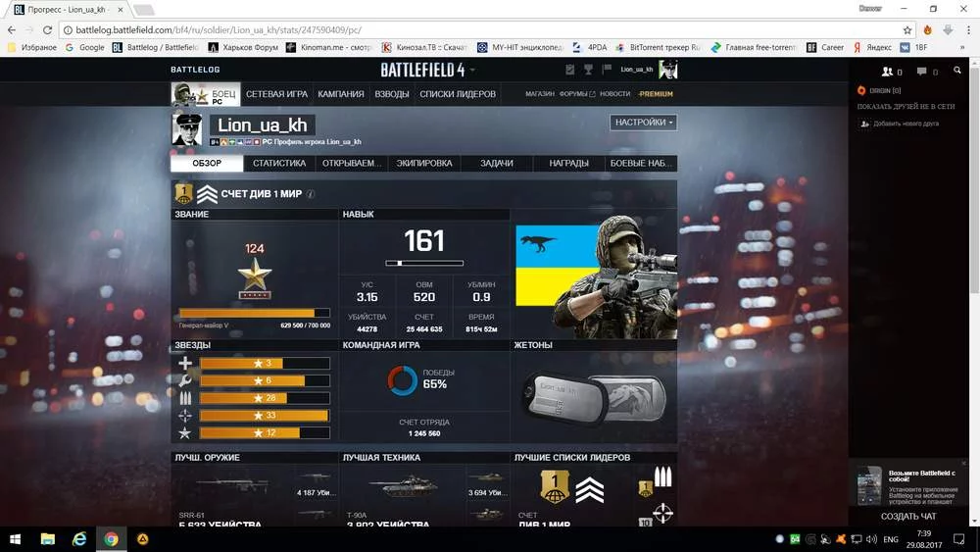Image resolution: width=980 pixels, height=552 pixels.
Task: Click the wins percentage donut chart
Action: 402,379
